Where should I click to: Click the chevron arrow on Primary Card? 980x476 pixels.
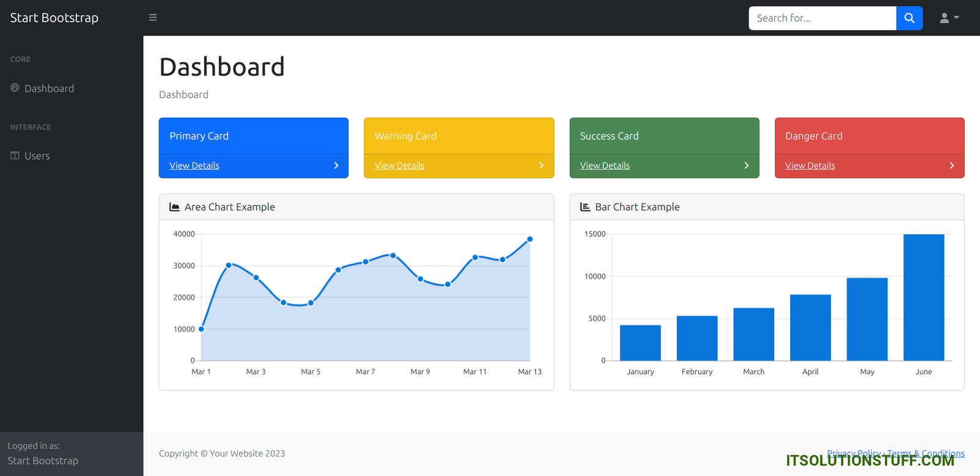click(336, 165)
